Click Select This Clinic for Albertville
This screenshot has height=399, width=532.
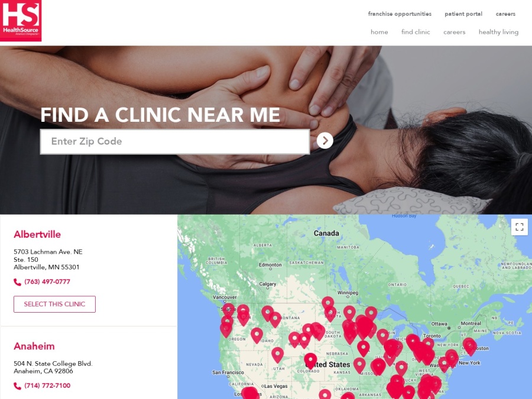(x=54, y=304)
